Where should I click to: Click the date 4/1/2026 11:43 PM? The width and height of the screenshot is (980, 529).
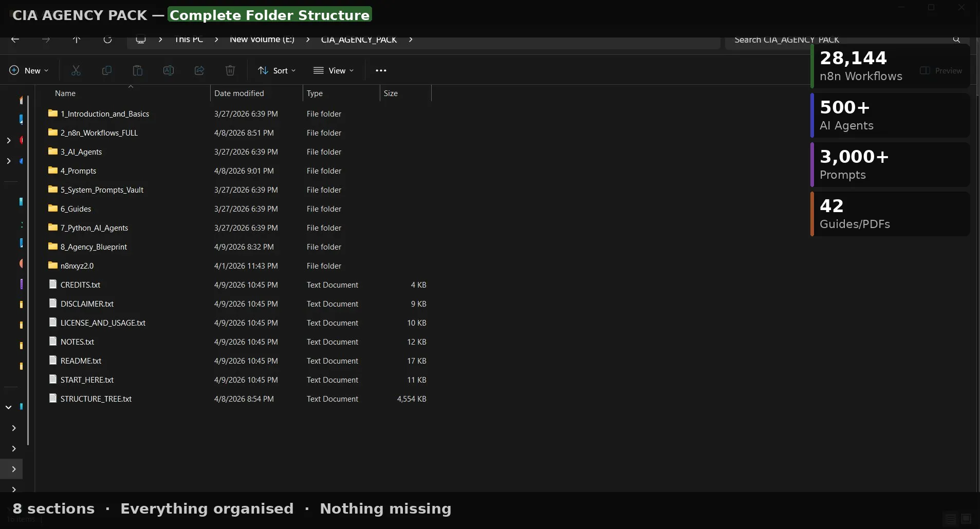point(246,266)
